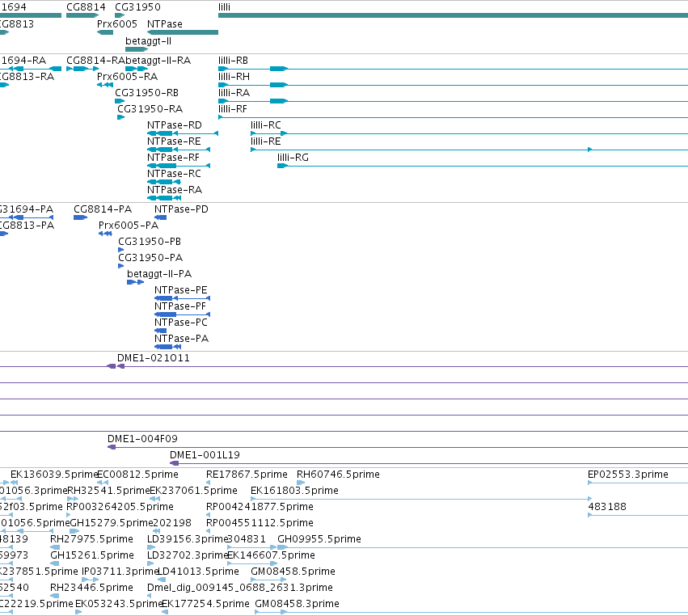Select EST RP003264205.5prime
688x616 pixels.
coord(120,507)
